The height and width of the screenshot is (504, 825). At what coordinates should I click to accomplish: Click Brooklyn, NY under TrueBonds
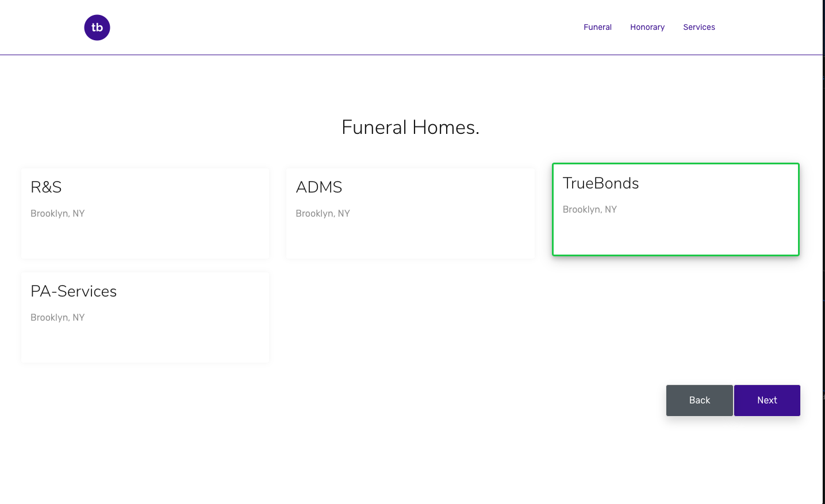[x=590, y=209]
